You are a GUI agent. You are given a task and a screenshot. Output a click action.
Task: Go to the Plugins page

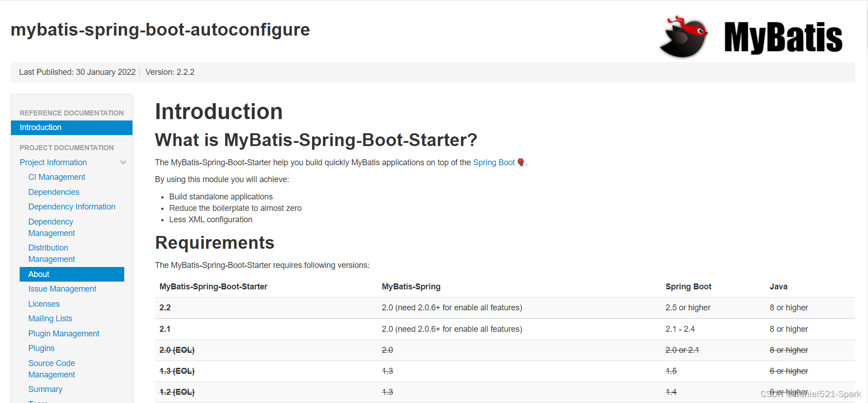41,348
